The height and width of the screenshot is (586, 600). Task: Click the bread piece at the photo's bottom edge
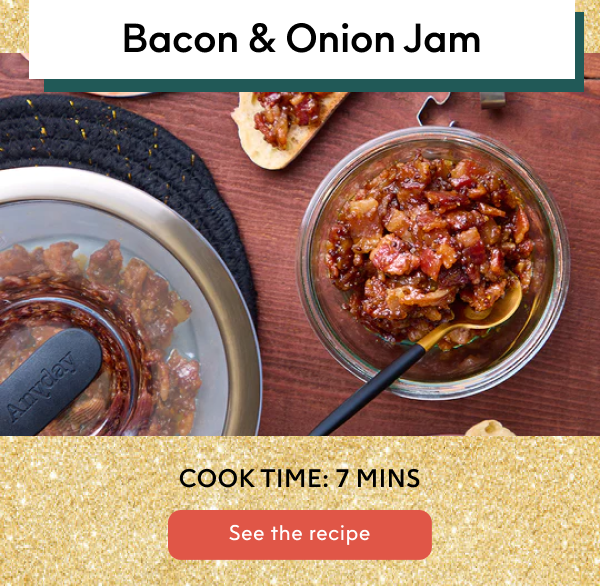(490, 428)
